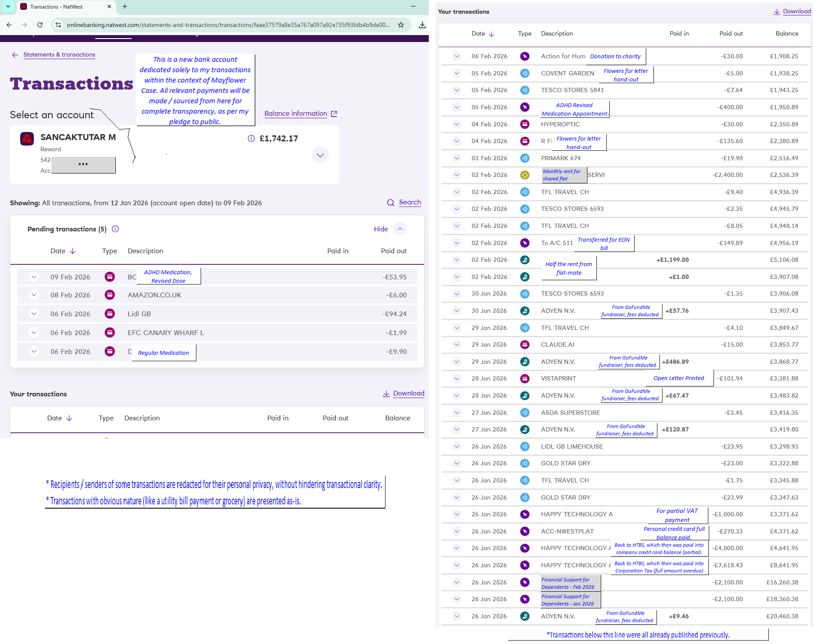The image size is (813, 644).
Task: Expand the To A/C 511 transaction row
Action: click(457, 243)
